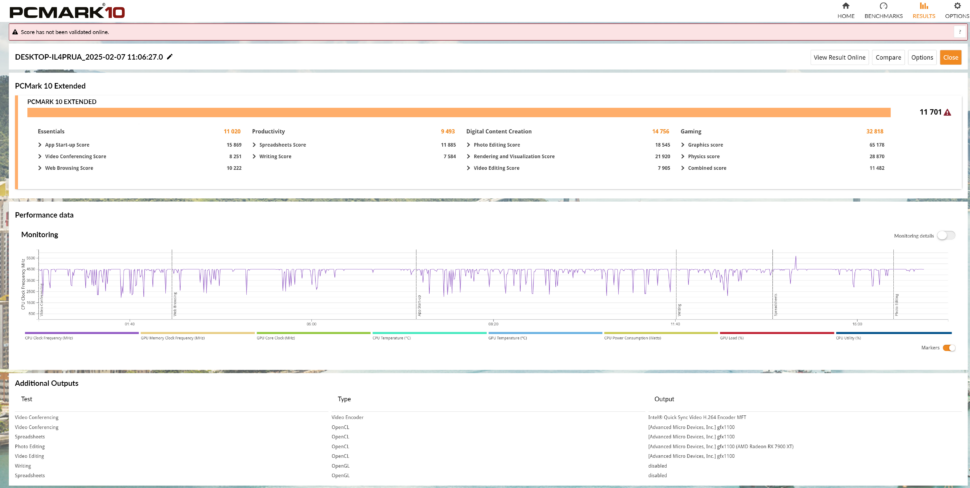Click the Essentials score 11 020
This screenshot has height=488, width=970.
pos(232,132)
